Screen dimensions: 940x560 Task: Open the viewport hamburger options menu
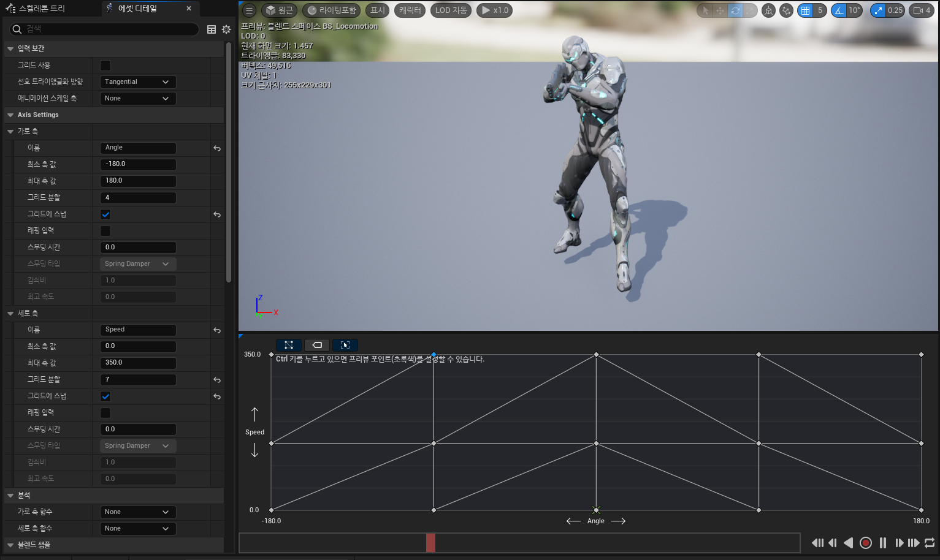pyautogui.click(x=249, y=10)
